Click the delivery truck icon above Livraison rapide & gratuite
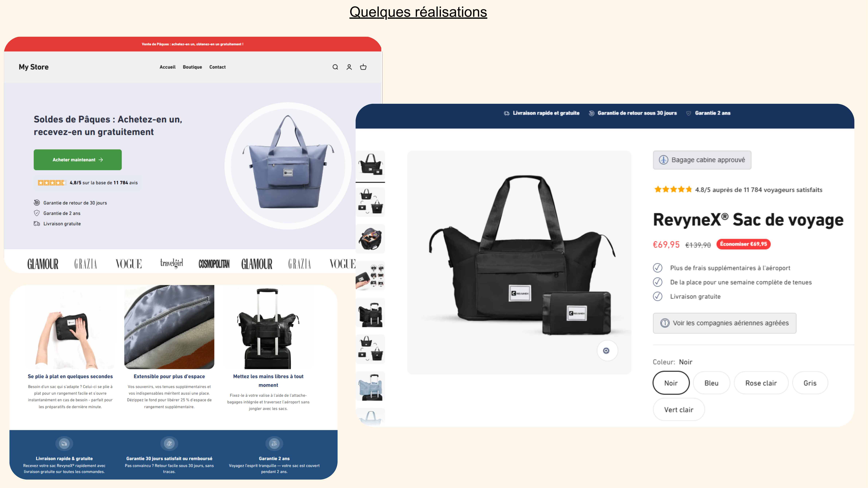The width and height of the screenshot is (868, 488). click(x=64, y=444)
